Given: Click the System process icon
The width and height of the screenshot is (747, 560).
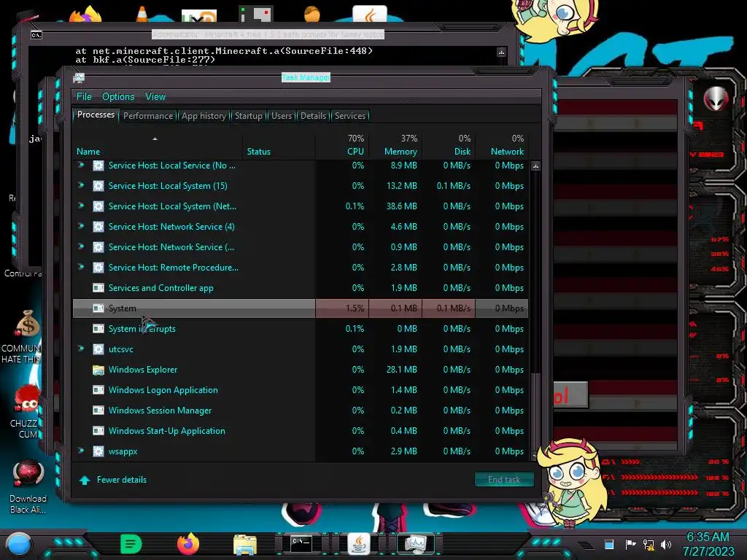Looking at the screenshot, I should [98, 308].
